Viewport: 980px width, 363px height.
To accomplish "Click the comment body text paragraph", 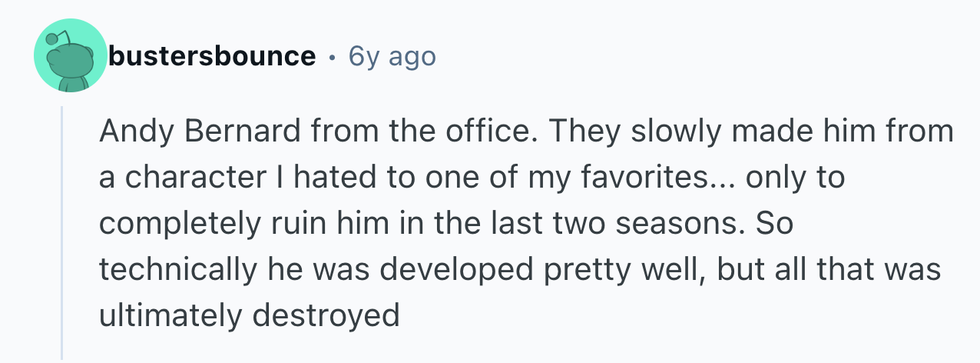I will point(522,223).
